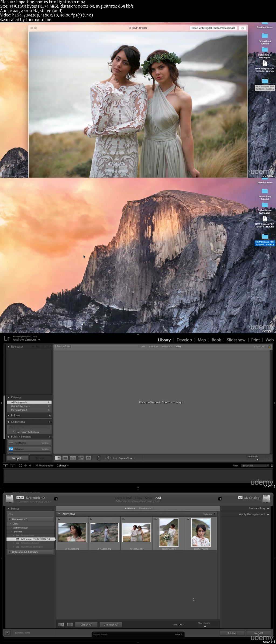Click the Lr Lightroom logo
This screenshot has height=644, width=276.
tap(7, 338)
